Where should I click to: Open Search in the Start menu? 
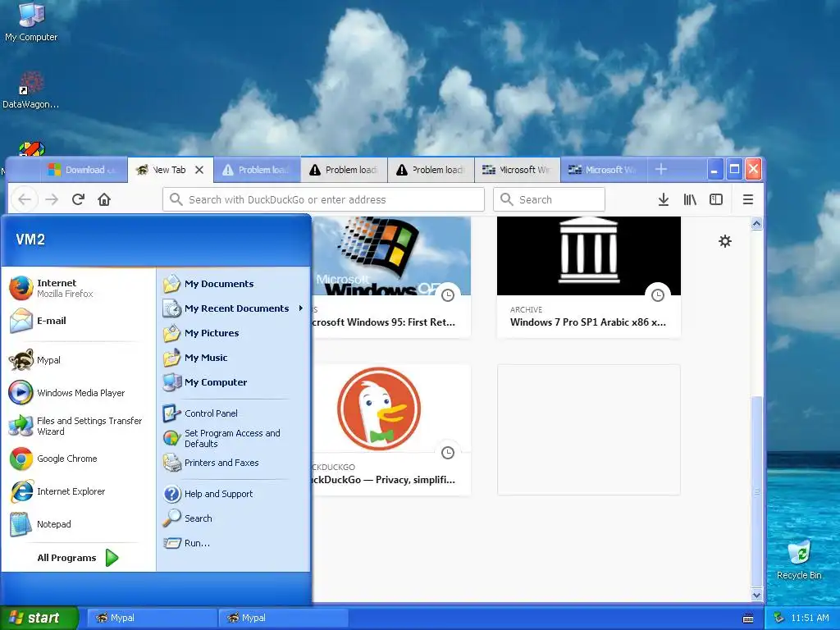tap(234, 518)
